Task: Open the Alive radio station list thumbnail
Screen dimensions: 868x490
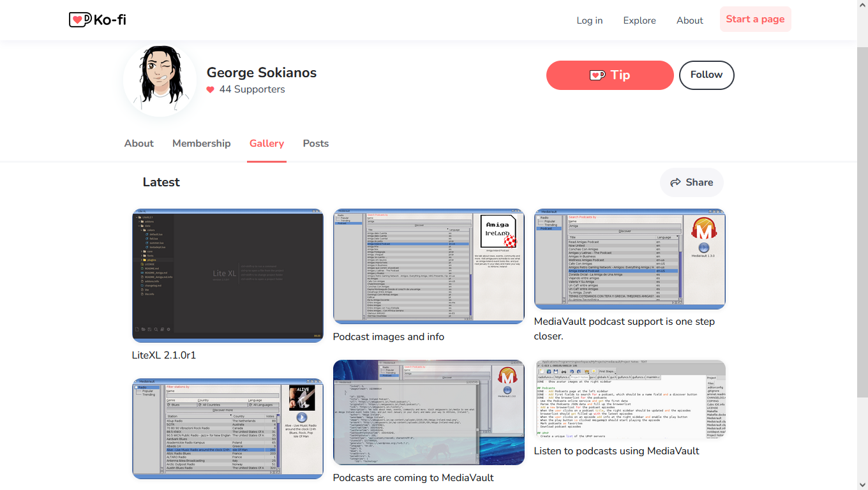Action: pos(228,428)
